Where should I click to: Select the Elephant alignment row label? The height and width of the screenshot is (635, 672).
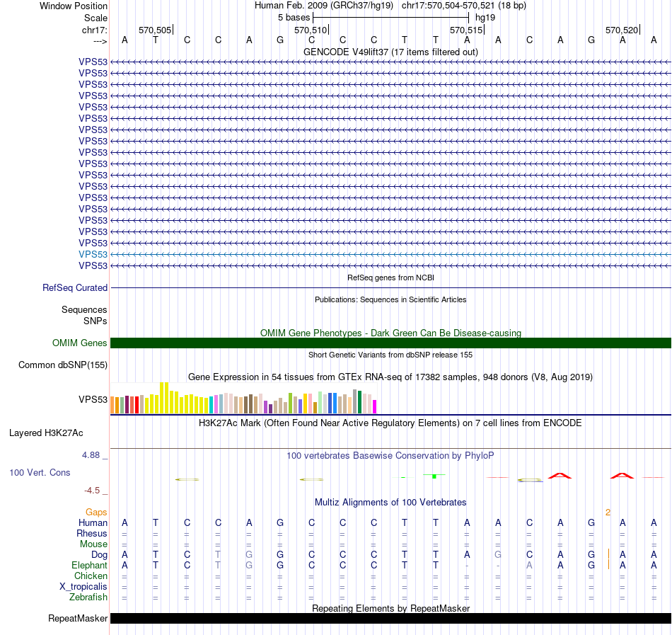(89, 565)
